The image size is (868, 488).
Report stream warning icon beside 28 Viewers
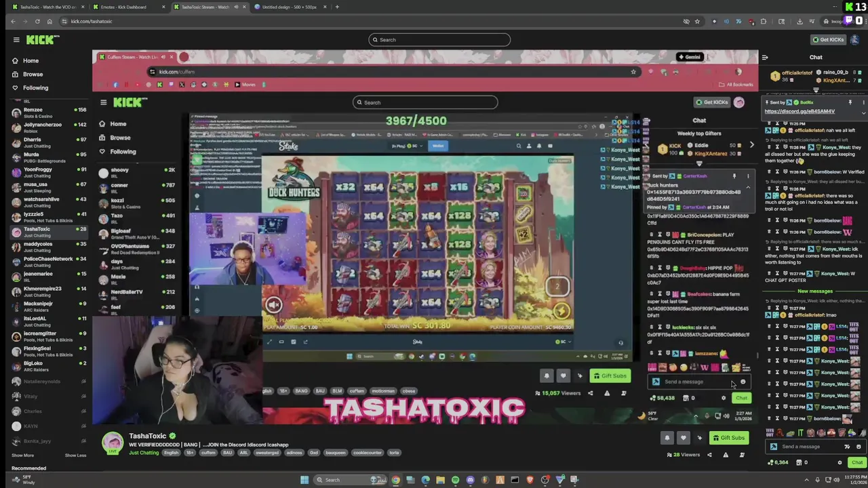(x=726, y=455)
